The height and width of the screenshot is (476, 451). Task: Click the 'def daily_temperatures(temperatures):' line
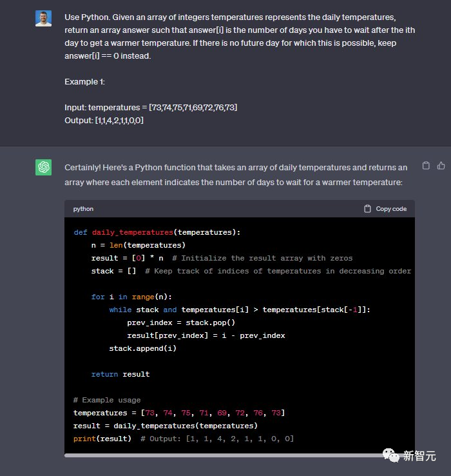pos(157,232)
